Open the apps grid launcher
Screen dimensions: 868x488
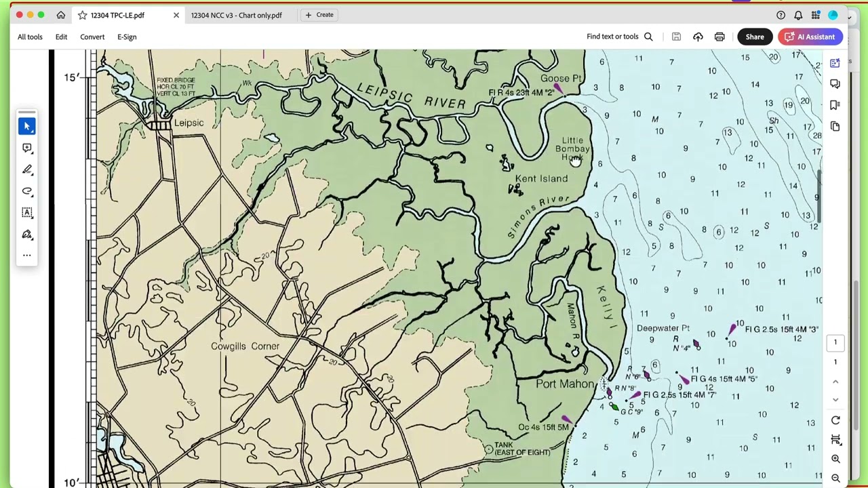point(815,15)
